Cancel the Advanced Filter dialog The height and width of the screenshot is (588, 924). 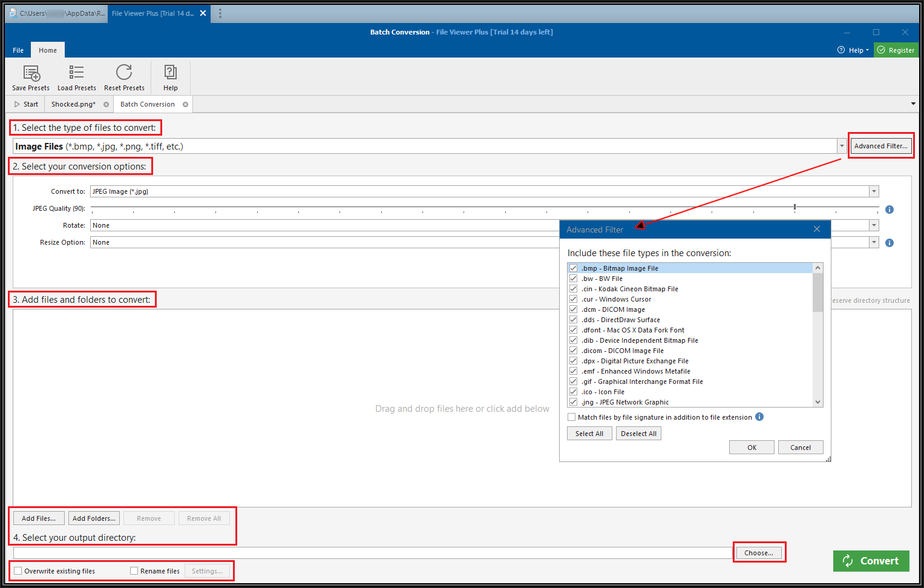point(801,448)
